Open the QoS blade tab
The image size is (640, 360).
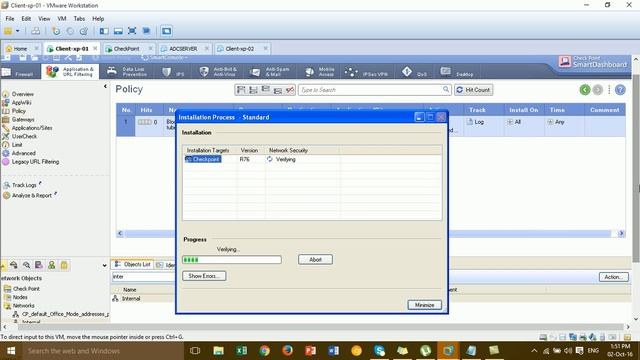tap(415, 73)
